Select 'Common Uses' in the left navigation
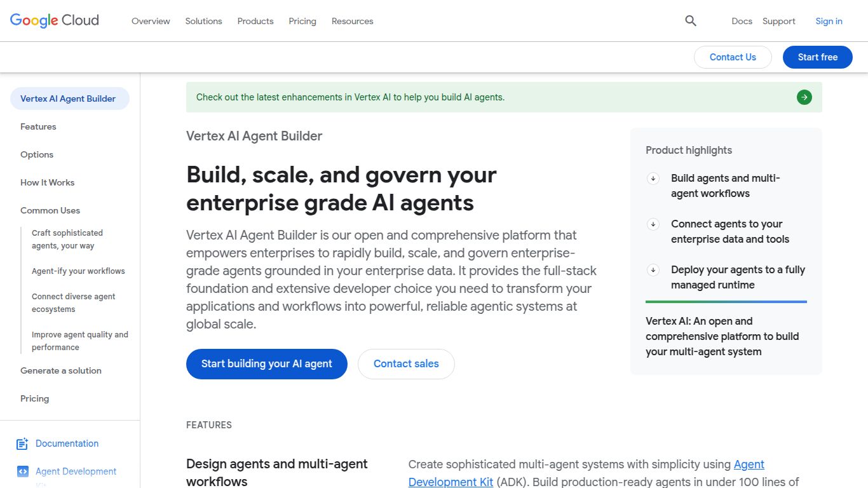This screenshot has width=868, height=488. [50, 210]
